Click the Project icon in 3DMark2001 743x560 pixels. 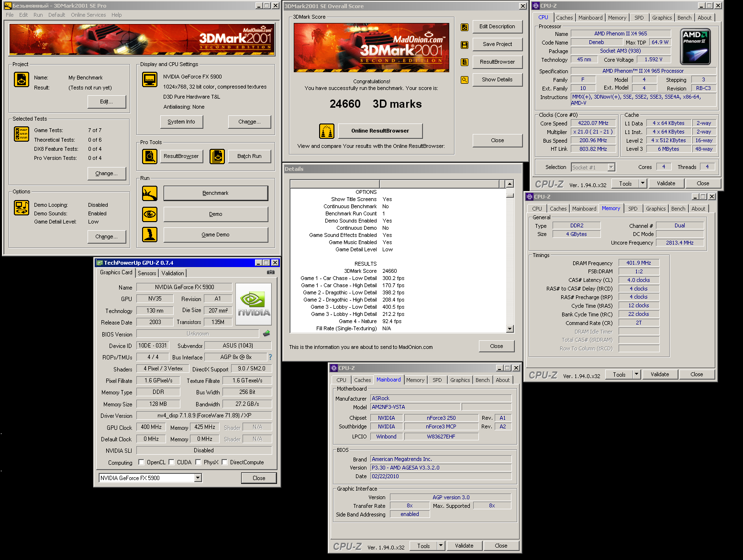click(22, 79)
